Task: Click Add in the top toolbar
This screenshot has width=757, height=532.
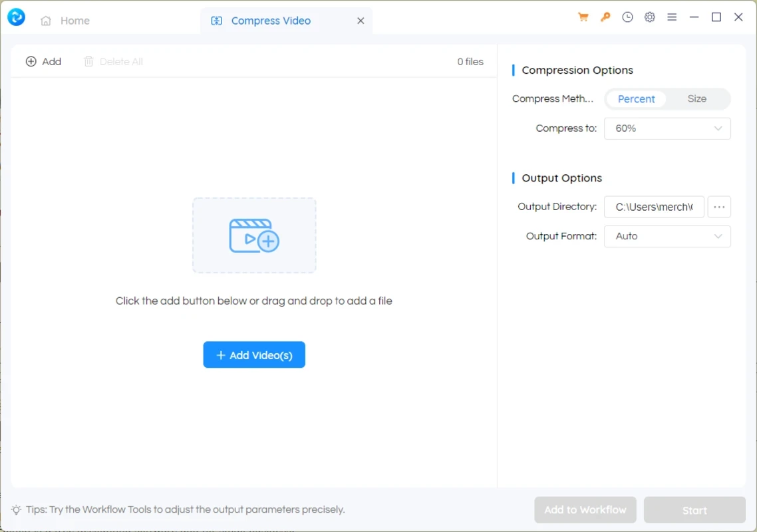Action: (x=44, y=62)
